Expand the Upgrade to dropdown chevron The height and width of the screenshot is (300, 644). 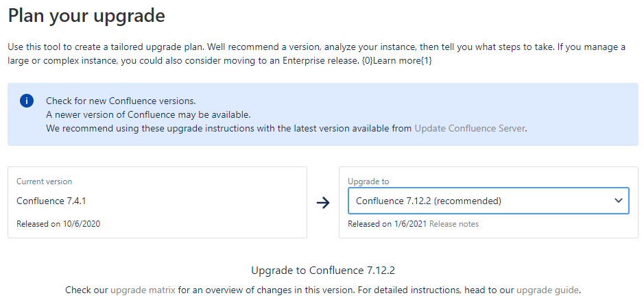pos(619,201)
